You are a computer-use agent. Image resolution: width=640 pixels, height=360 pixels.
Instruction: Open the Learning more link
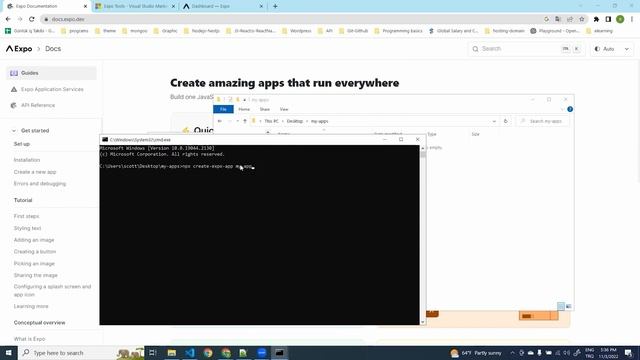point(31,307)
